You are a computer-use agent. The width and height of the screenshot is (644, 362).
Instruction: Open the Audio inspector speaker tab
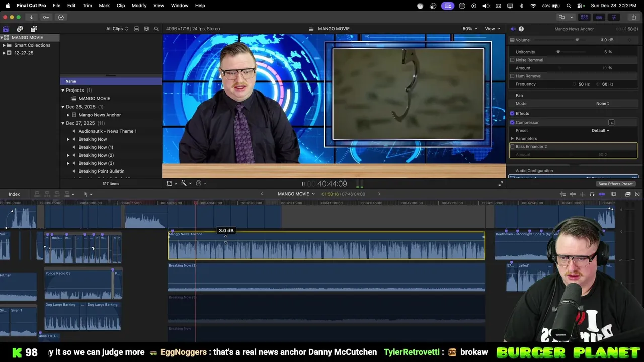coord(513,29)
